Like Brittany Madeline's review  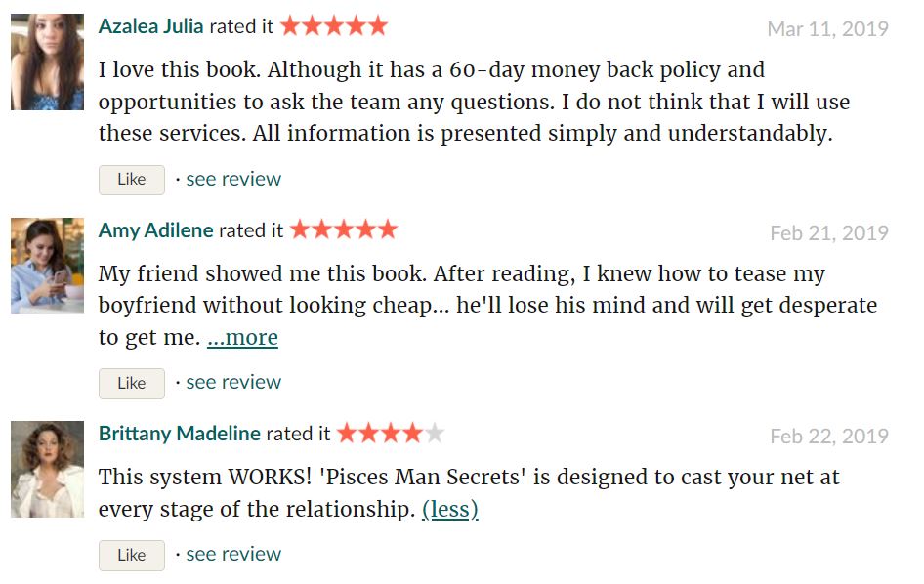131,555
